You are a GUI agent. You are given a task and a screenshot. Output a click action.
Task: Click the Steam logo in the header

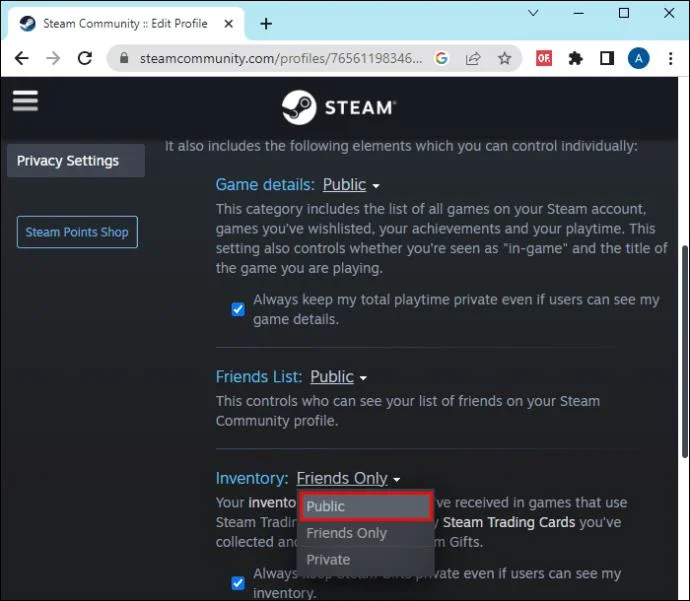point(339,107)
